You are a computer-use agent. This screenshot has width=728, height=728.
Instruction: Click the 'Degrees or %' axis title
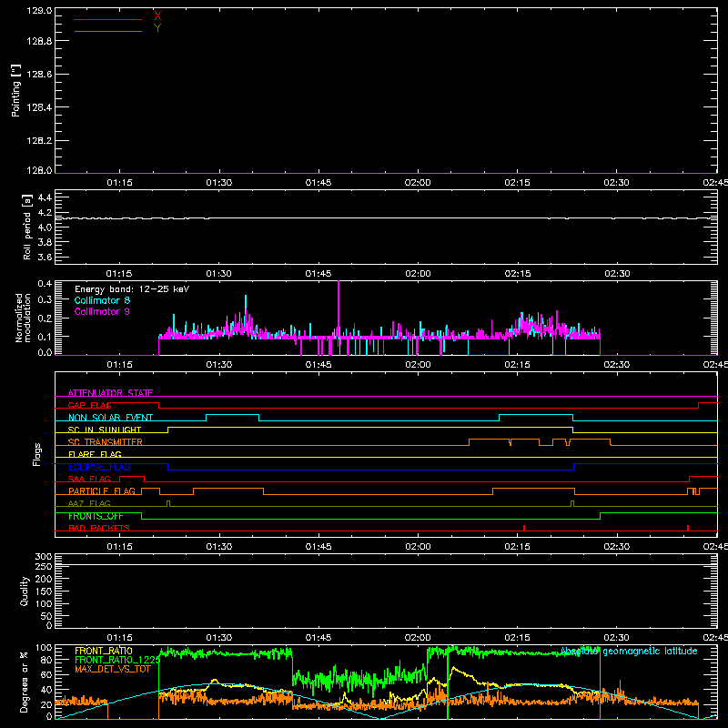pyautogui.click(x=25, y=682)
